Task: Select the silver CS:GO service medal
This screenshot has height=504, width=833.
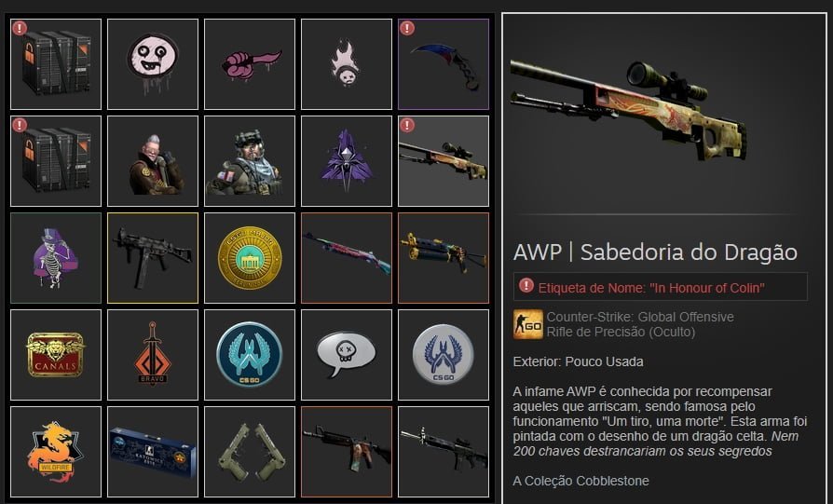Action: pyautogui.click(x=444, y=355)
